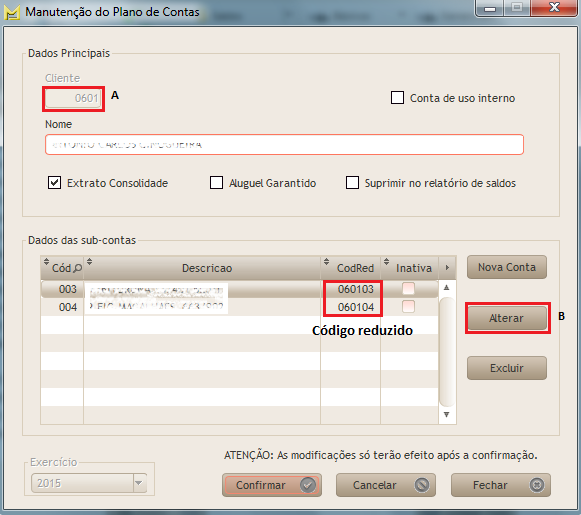Click the search magnifier icon in Cód header
This screenshot has width=581, height=515.
[x=77, y=268]
